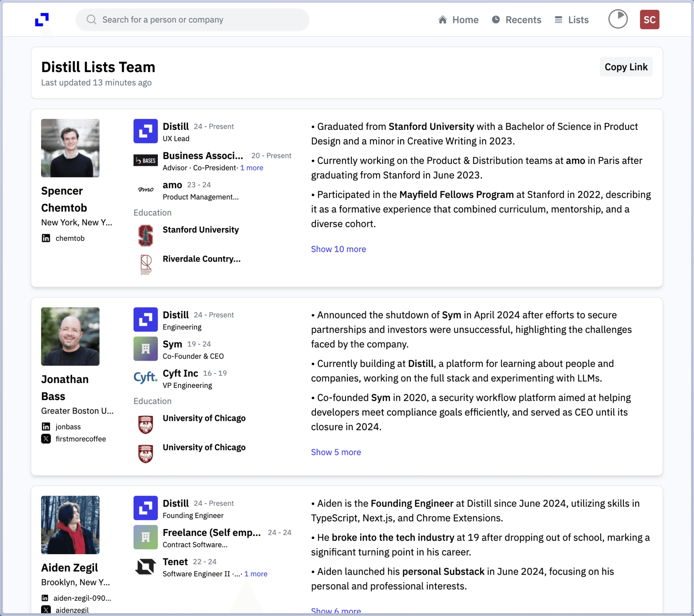Image resolution: width=694 pixels, height=616 pixels.
Task: Open the jonbass LinkedIn handle
Action: (68, 427)
